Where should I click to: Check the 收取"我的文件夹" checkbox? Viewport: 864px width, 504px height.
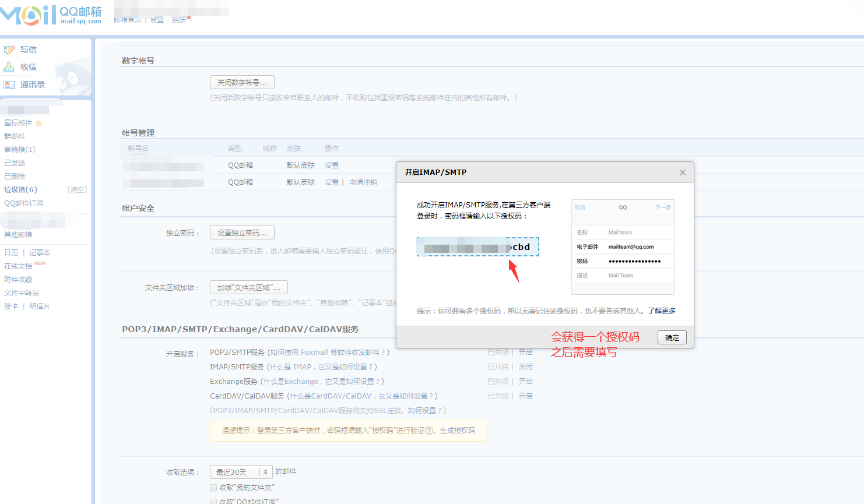213,488
